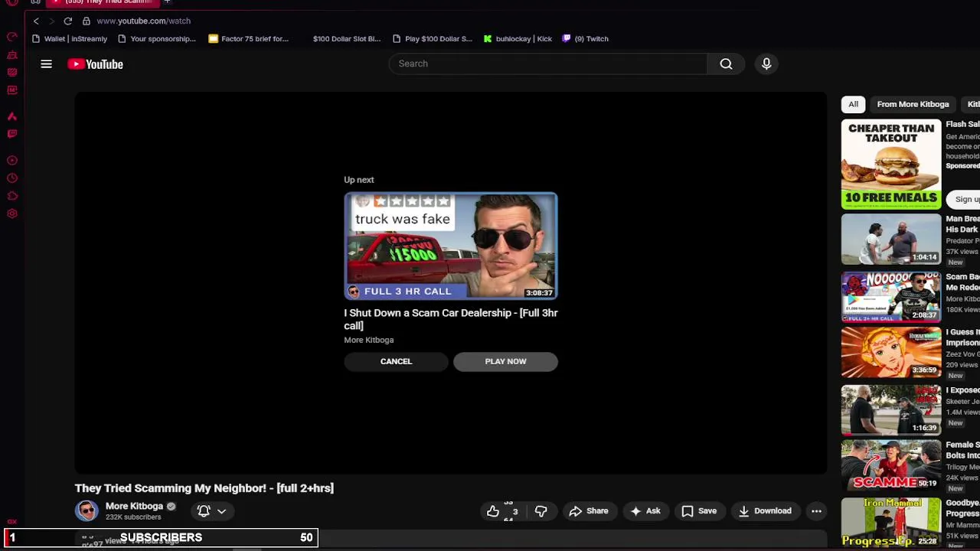Open Your sponsorship bookmark
980x551 pixels.
coord(157,39)
